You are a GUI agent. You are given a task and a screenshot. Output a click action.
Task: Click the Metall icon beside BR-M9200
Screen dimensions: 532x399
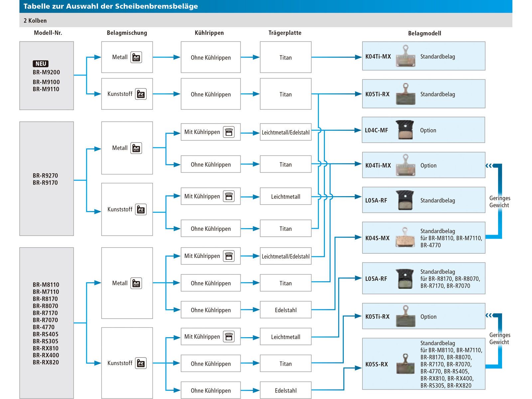pos(136,57)
